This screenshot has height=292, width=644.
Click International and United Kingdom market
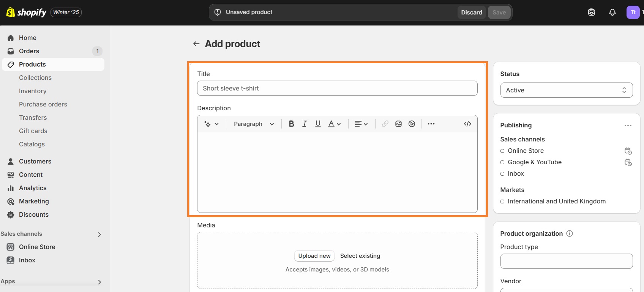[557, 201]
